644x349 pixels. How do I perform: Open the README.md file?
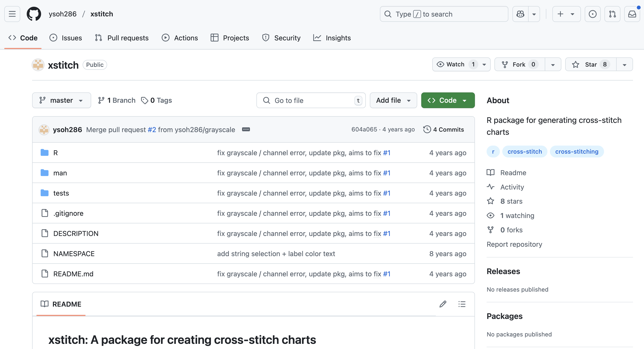click(73, 274)
